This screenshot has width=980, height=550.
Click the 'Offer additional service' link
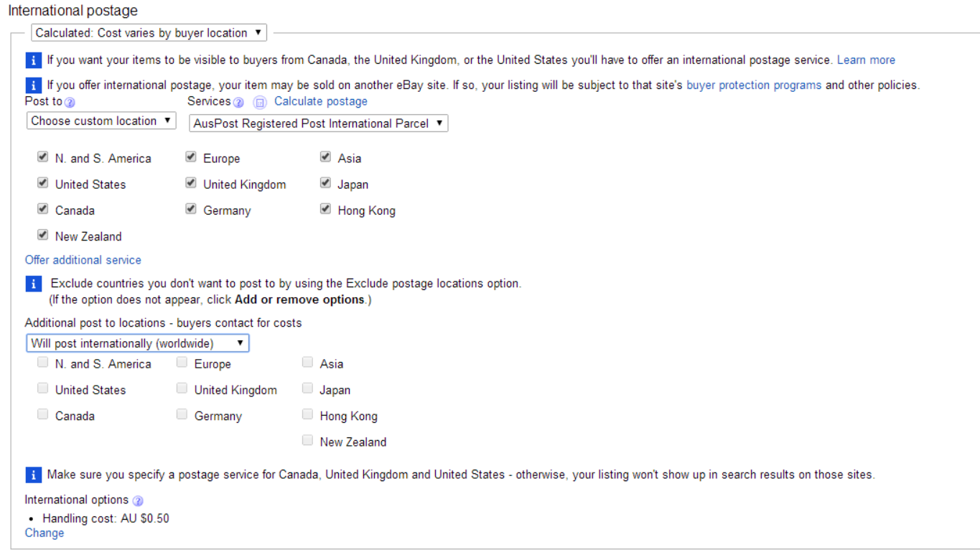(x=83, y=260)
